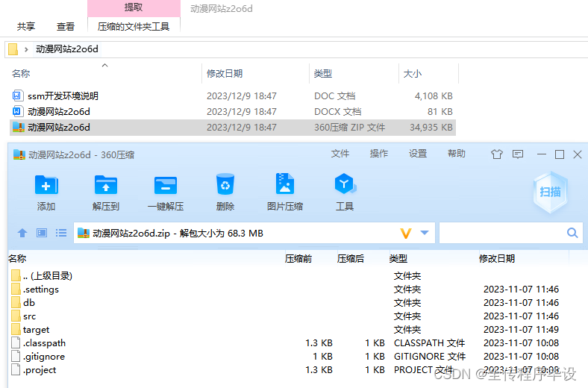This screenshot has width=588, height=388.
Task: Click the search magnifier icon in 360压缩
Action: [x=572, y=233]
